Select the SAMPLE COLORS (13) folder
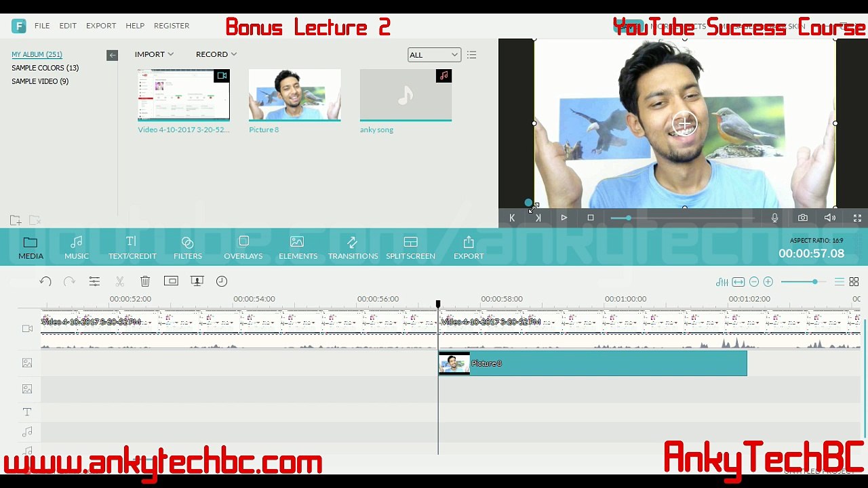The height and width of the screenshot is (488, 868). click(45, 68)
